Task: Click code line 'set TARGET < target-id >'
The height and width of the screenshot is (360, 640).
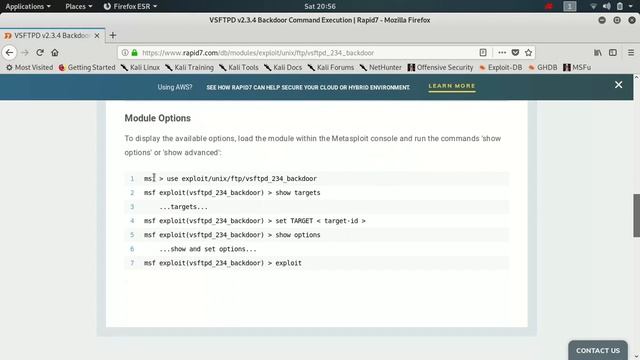Action: tap(255, 221)
